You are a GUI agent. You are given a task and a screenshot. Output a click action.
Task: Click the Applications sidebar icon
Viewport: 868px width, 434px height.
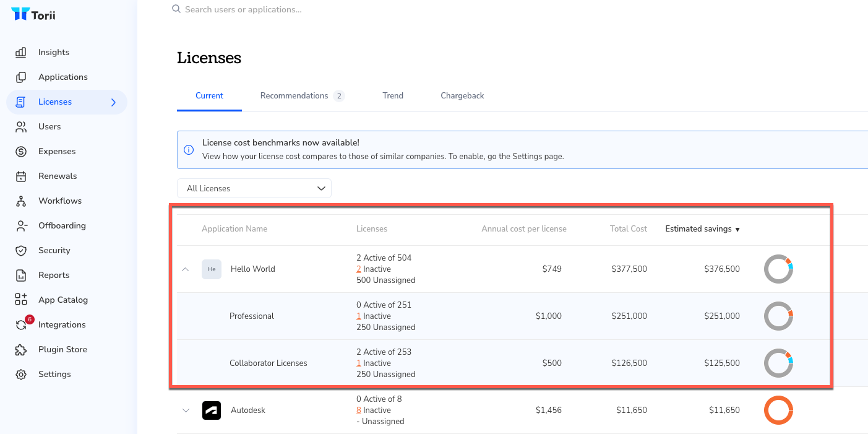21,77
